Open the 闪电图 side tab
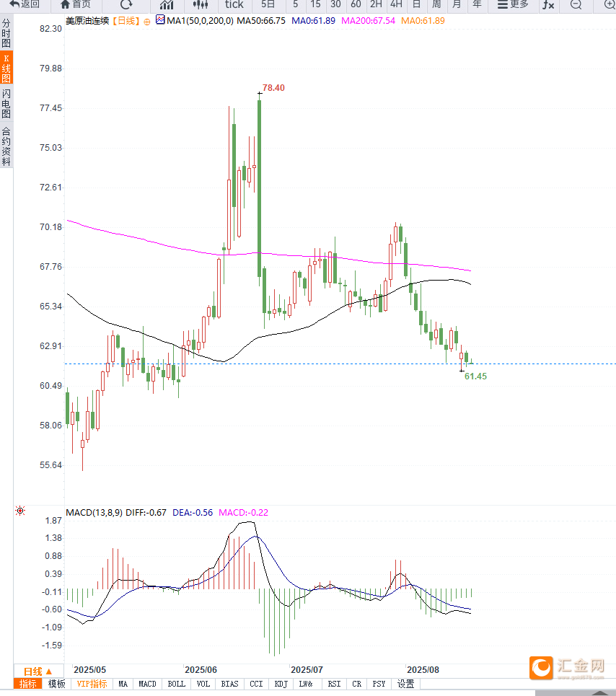 pos(6,103)
